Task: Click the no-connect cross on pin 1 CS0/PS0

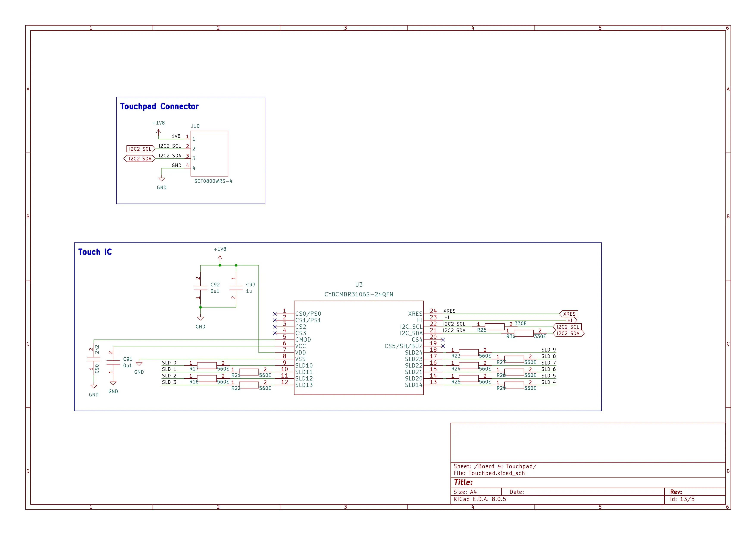Action: click(275, 314)
